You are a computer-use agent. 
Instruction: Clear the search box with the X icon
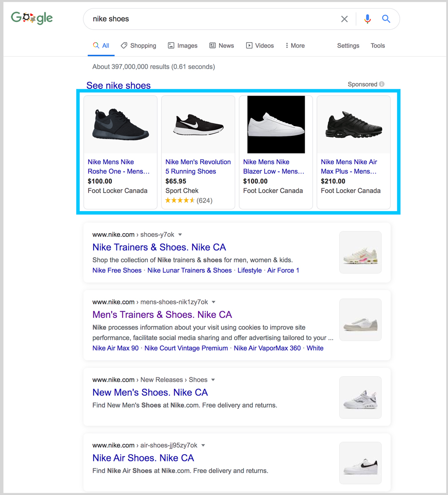point(344,19)
